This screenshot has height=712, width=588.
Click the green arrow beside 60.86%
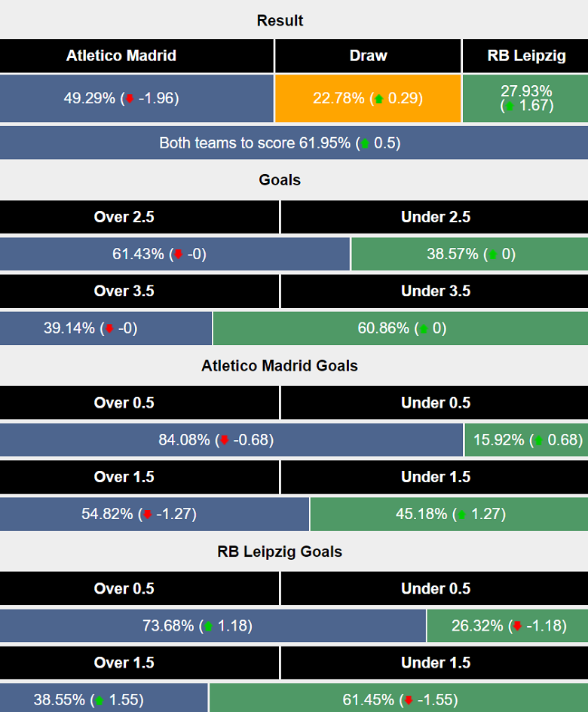coord(423,328)
